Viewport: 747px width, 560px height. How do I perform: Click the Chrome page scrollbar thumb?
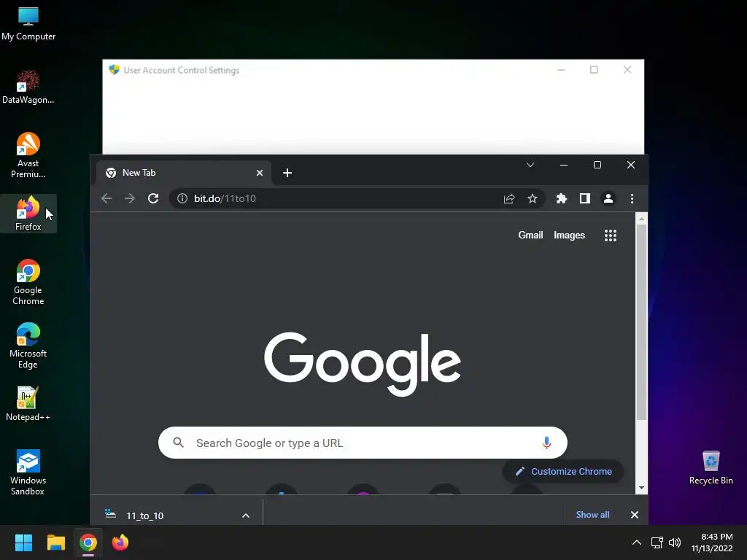pos(642,322)
